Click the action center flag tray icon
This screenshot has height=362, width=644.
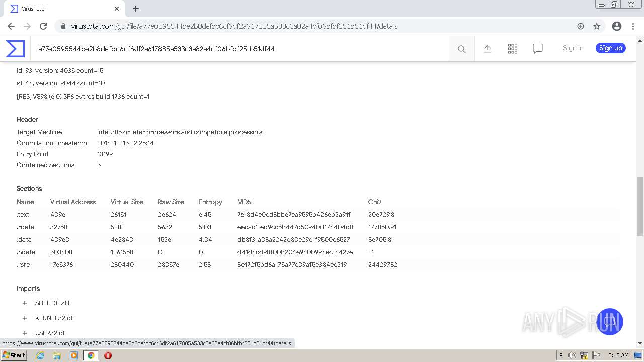click(597, 355)
